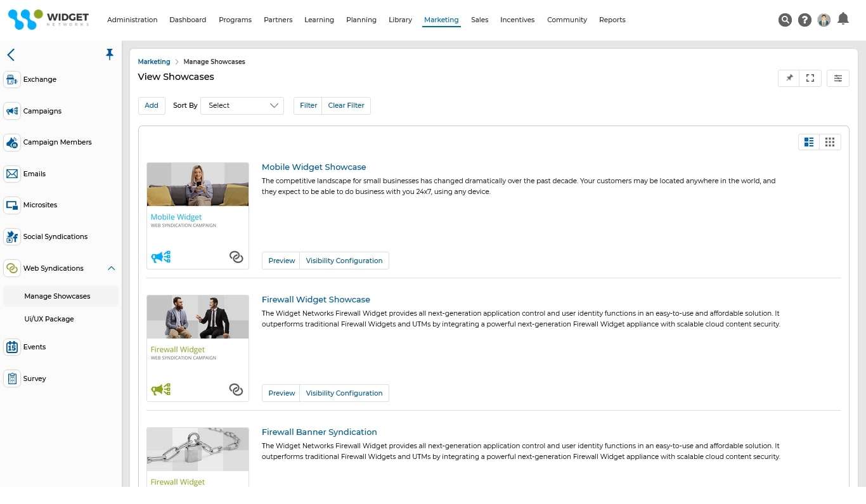866x504 pixels.
Task: Click the Firewall Widget thumbnail image
Action: (197, 316)
